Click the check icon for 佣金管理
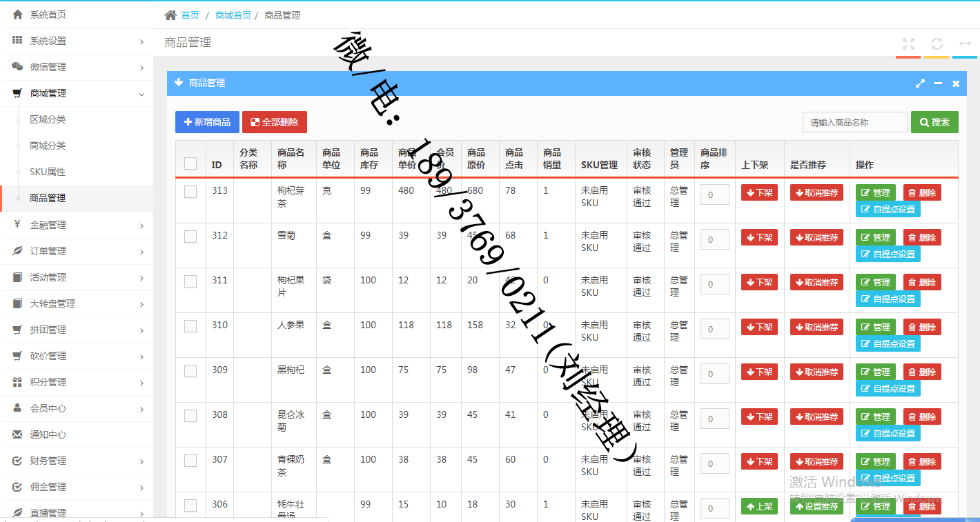 tap(18, 487)
